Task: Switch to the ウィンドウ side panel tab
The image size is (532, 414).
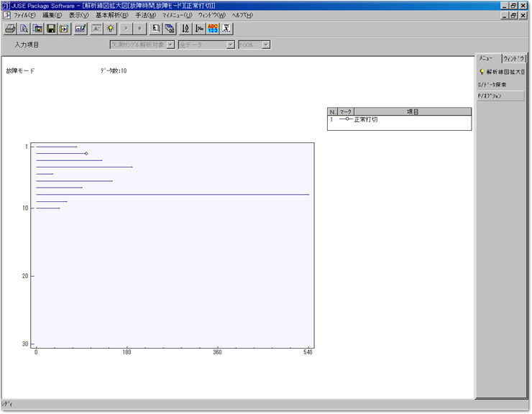Action: coord(515,57)
